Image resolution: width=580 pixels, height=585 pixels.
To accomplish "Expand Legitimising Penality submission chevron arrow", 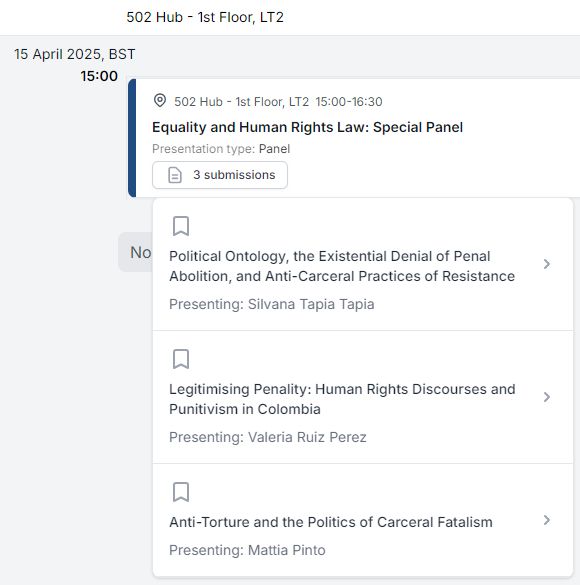I will tap(547, 397).
